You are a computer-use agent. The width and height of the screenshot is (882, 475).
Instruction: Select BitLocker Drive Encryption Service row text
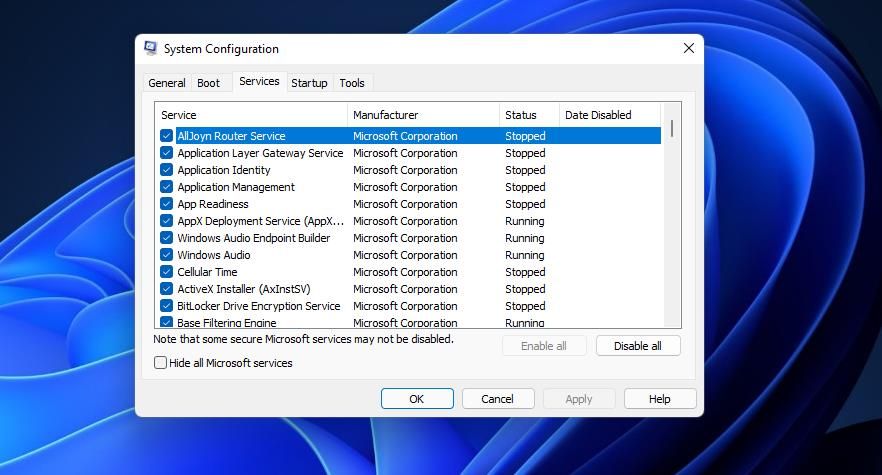259,306
